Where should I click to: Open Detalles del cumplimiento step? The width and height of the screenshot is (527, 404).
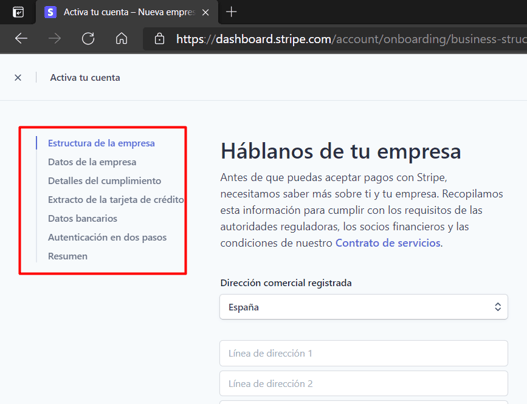pos(105,181)
